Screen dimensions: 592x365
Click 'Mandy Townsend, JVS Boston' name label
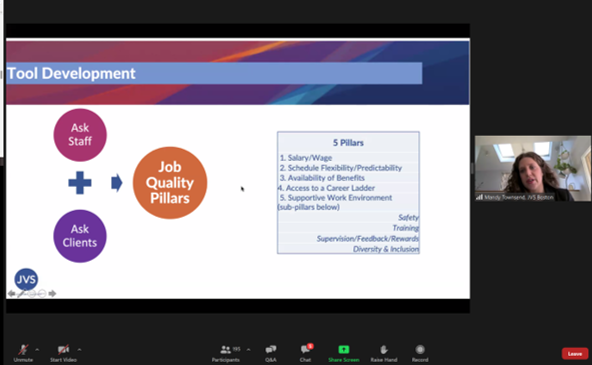518,197
